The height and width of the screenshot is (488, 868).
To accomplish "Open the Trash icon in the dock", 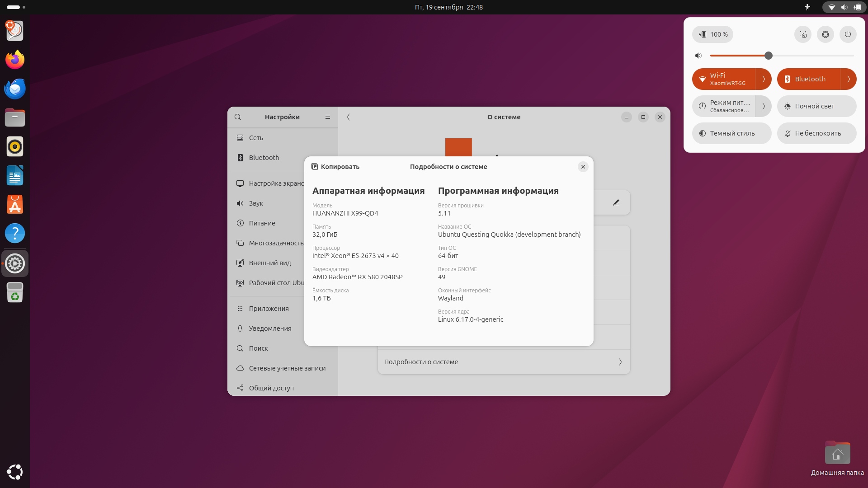I will [15, 292].
